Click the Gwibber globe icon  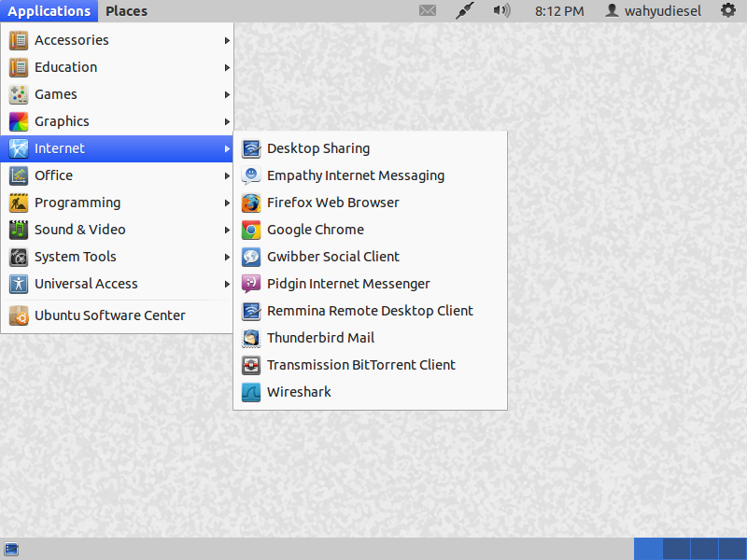[x=251, y=258]
